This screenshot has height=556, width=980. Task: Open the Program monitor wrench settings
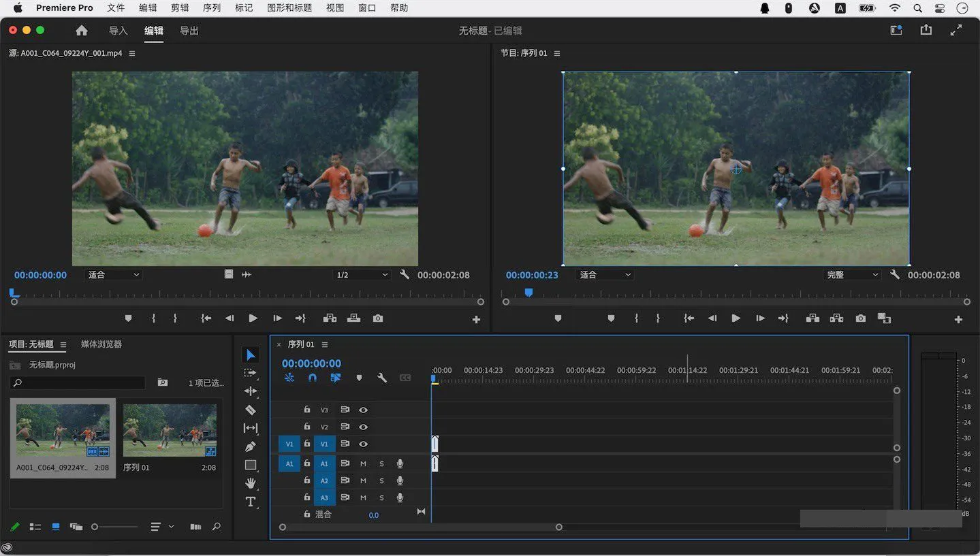pyautogui.click(x=895, y=275)
